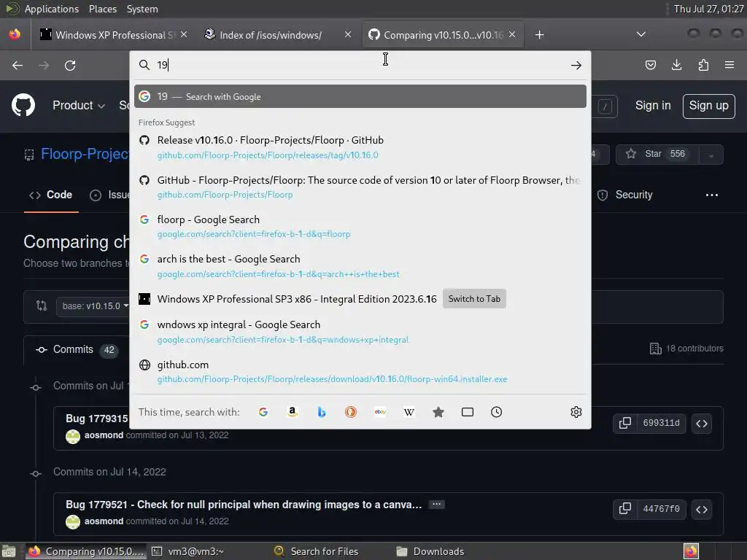Open the Extensions puzzle icon

[x=703, y=65]
